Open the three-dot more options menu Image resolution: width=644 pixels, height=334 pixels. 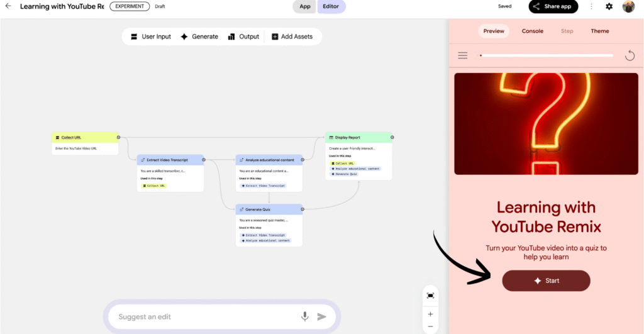point(591,6)
